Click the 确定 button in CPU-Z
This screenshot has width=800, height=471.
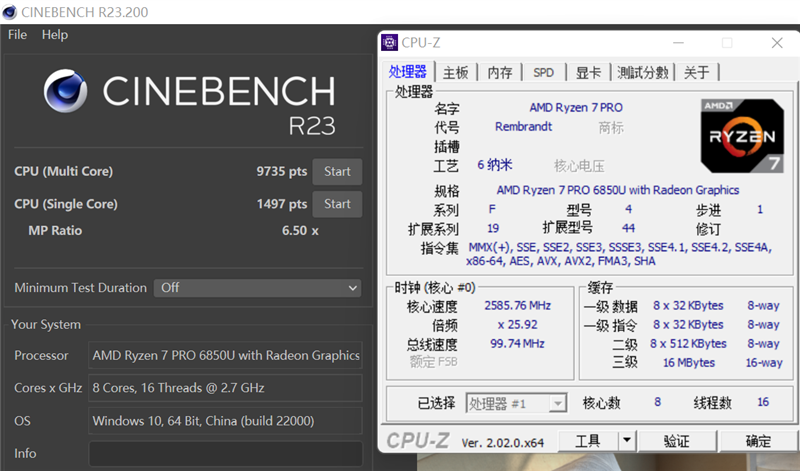[759, 441]
